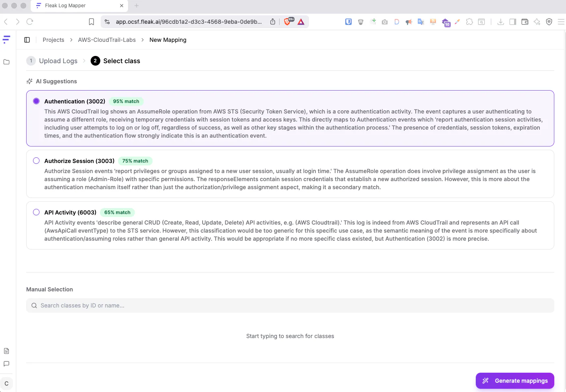Go to the Upload Logs step
This screenshot has width=566, height=392.
point(52,61)
